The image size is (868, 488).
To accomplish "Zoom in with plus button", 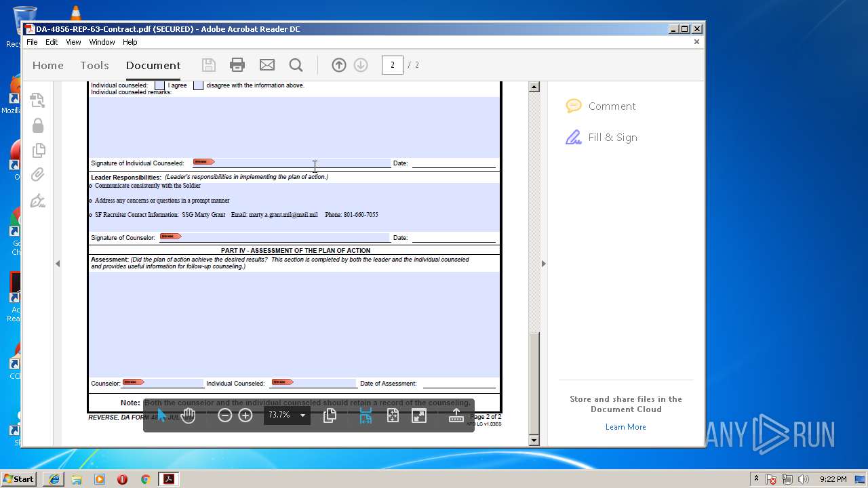I will click(245, 415).
